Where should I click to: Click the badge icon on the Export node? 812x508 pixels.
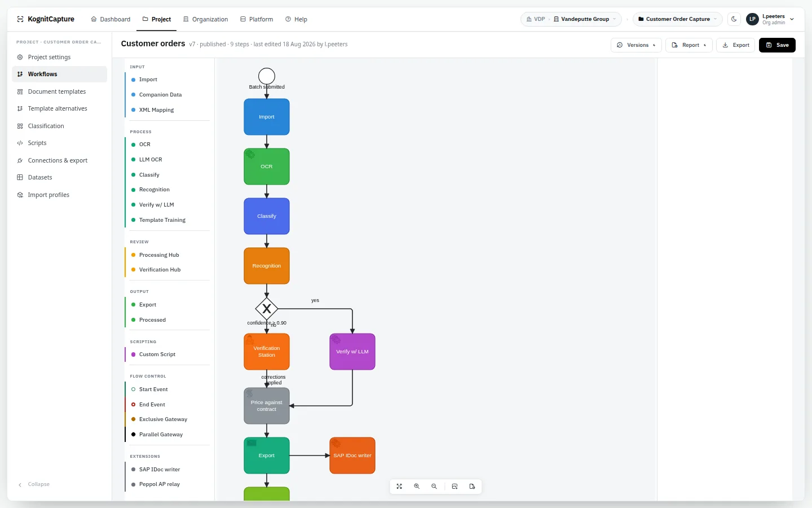pyautogui.click(x=251, y=443)
